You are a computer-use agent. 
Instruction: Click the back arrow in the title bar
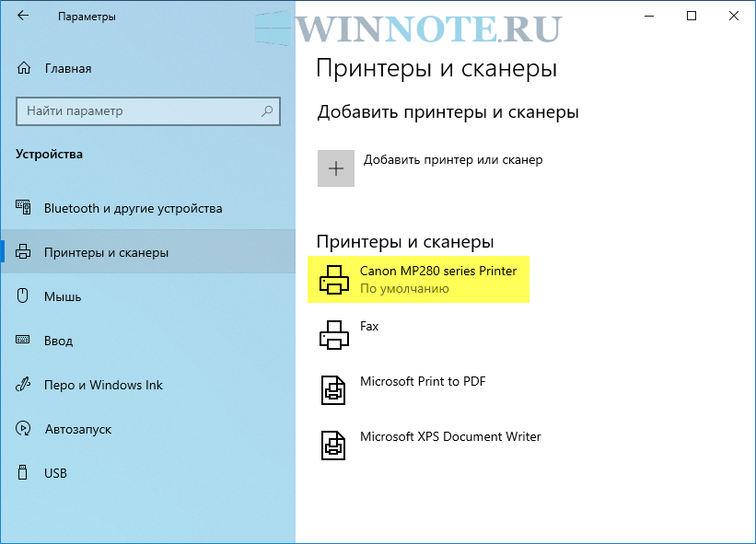23,17
